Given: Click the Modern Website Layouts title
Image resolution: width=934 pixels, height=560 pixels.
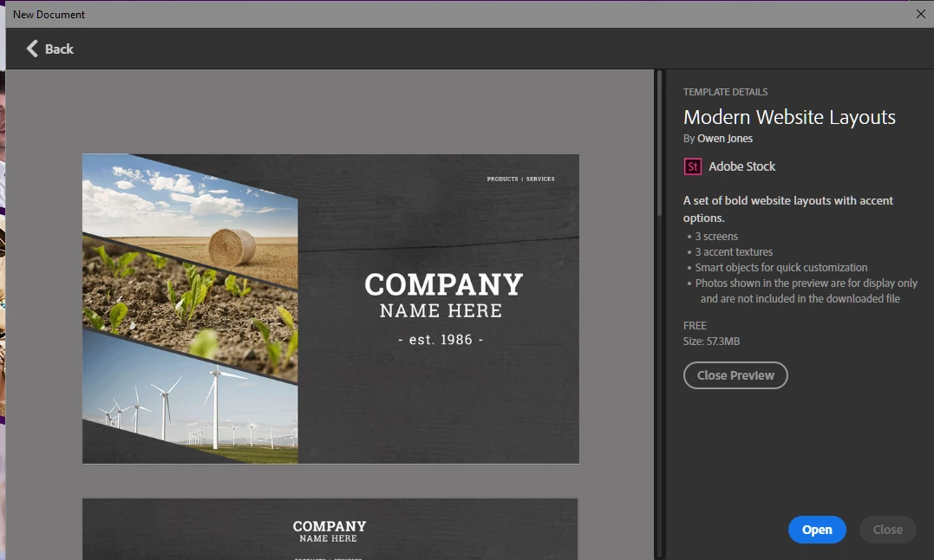Looking at the screenshot, I should click(789, 117).
